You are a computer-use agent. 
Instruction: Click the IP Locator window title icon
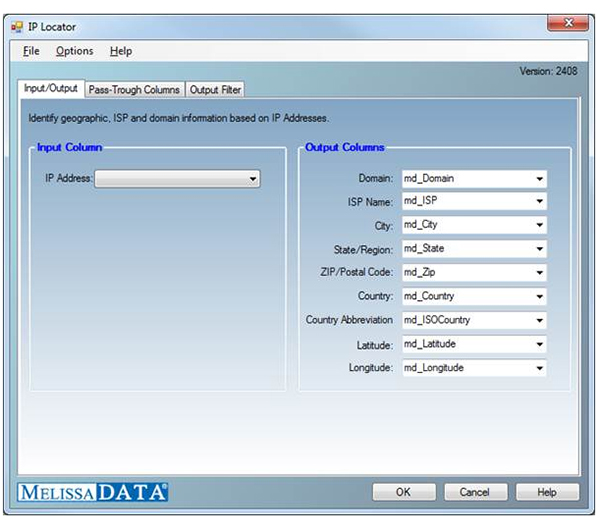tap(17, 27)
